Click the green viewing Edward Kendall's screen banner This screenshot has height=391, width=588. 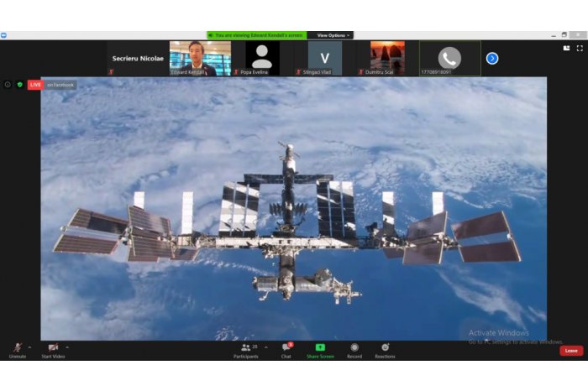pos(257,35)
